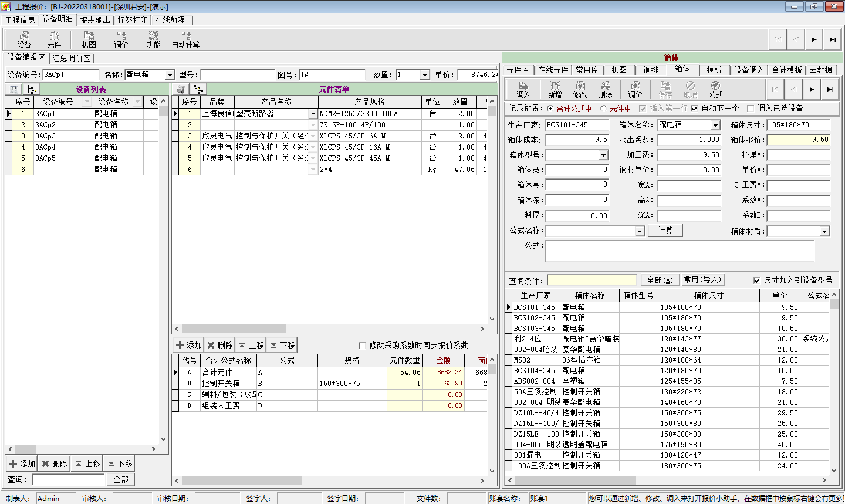Open 设备编号 column header filter arrow
This screenshot has height=504, width=845.
[87, 102]
